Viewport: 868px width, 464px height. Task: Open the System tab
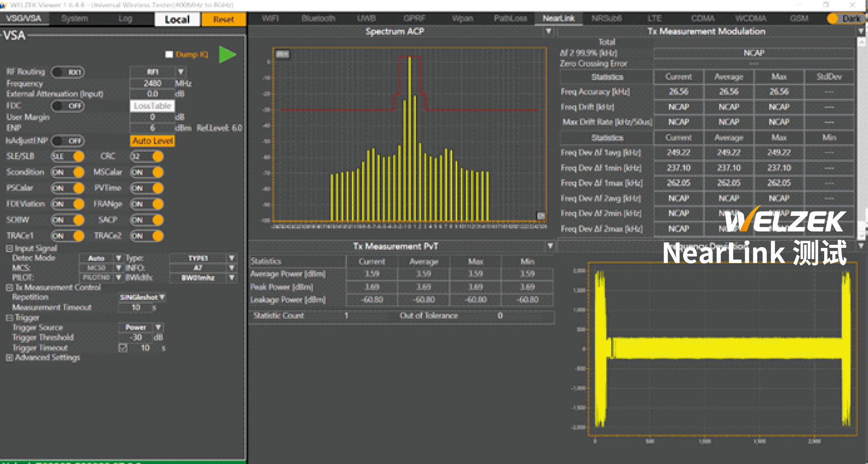click(74, 19)
